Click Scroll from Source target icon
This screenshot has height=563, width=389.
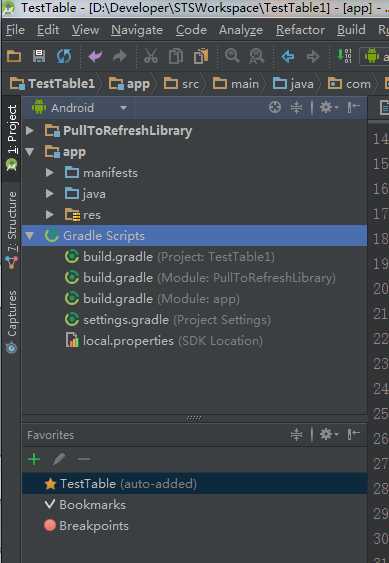click(275, 107)
